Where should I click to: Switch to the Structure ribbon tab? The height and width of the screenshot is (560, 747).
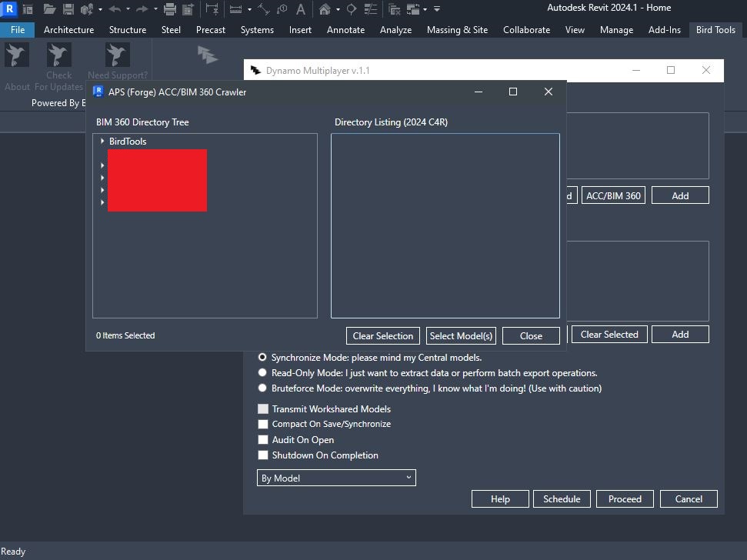128,29
